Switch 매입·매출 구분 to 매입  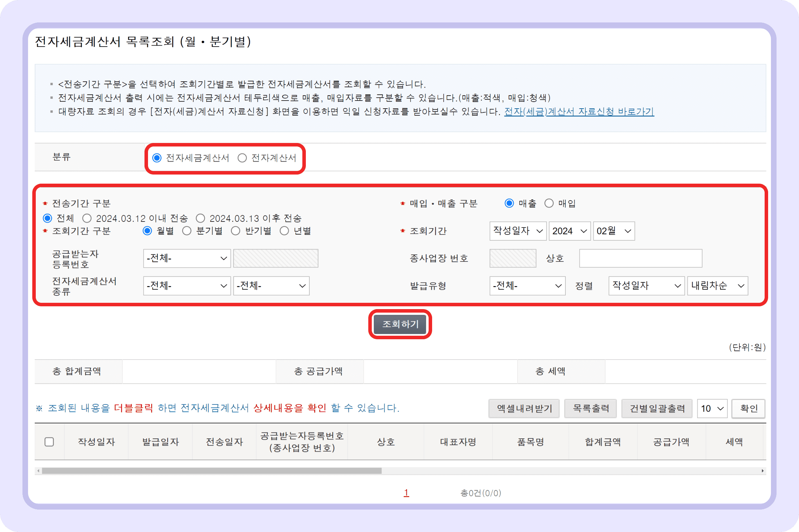pos(549,203)
